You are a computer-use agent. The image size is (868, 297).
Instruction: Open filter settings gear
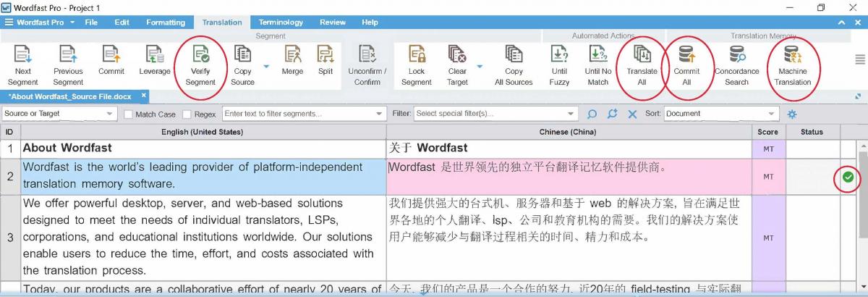pos(791,114)
